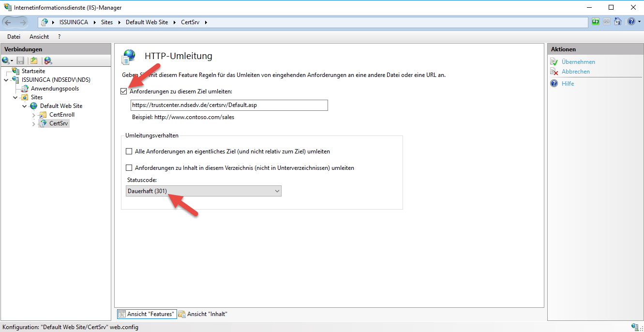Enable 'Alle Anforderungen an eigentliches Ziel' checkbox
Viewport: 644px width, 332px height.
[129, 151]
